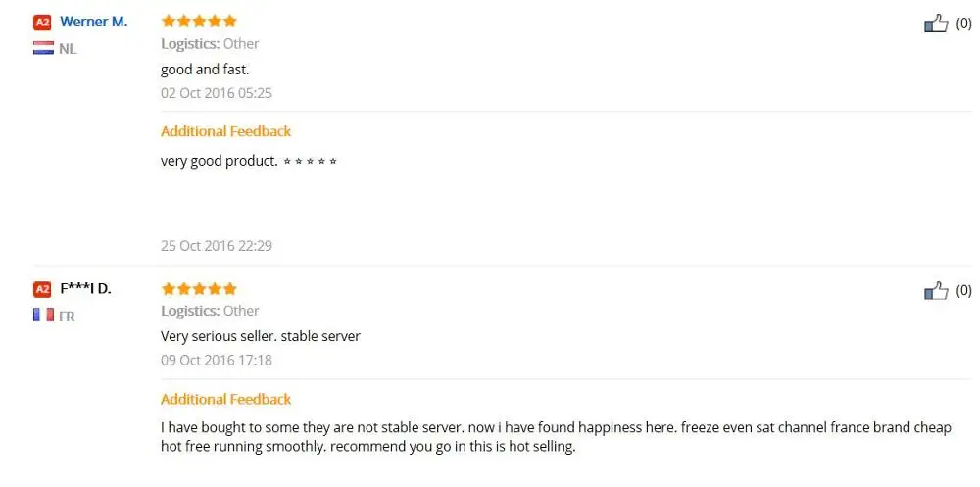The image size is (980, 487).
Task: Open Werner M.'s reviewer profile link
Action: (94, 22)
